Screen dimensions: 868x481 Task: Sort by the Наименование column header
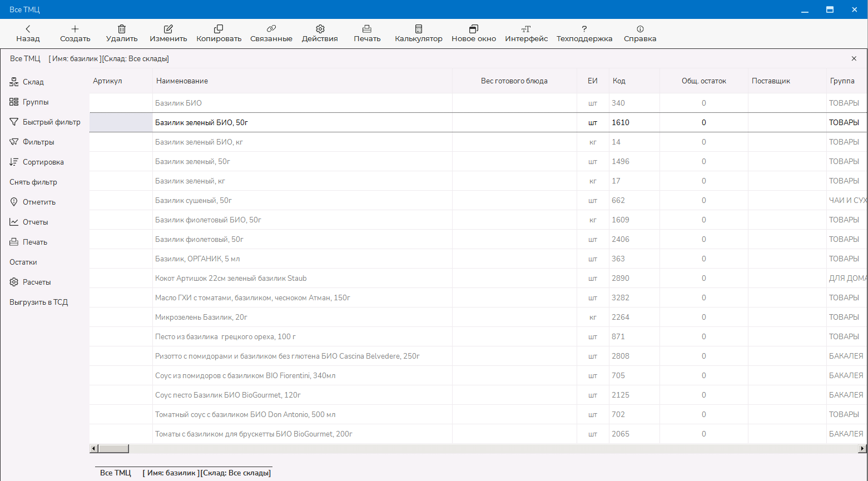pyautogui.click(x=302, y=81)
